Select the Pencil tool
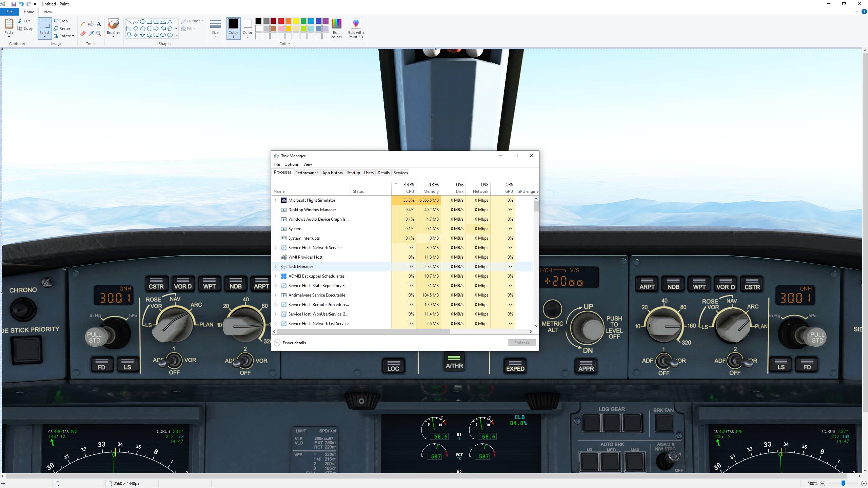This screenshot has width=868, height=488. click(x=83, y=24)
